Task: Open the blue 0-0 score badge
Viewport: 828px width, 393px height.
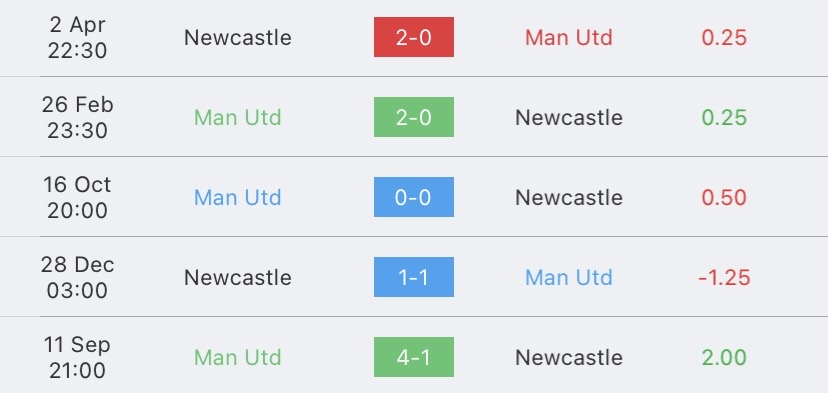Action: pyautogui.click(x=413, y=197)
